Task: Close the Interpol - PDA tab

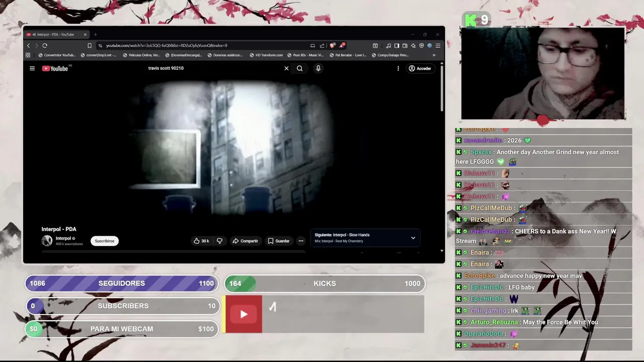Action: [x=85, y=35]
